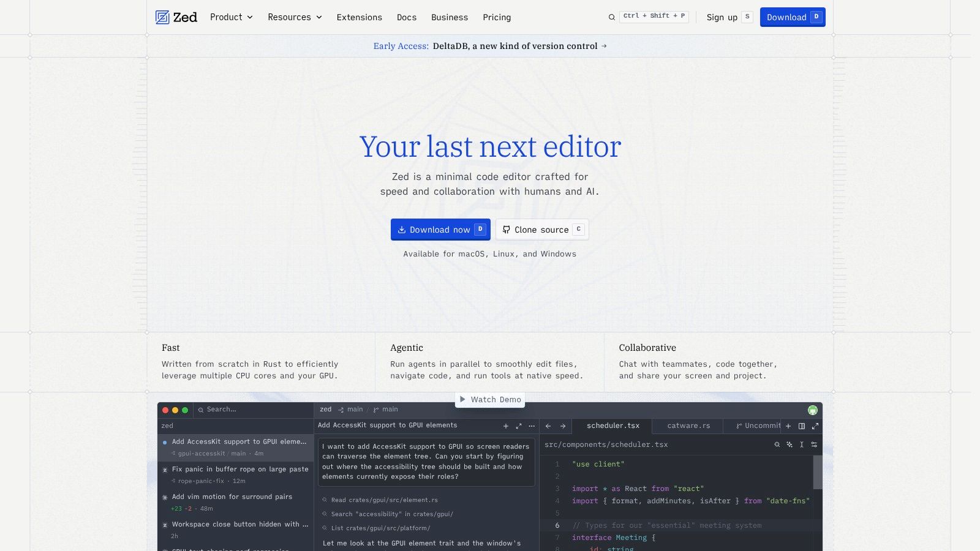Screen dimensions: 980x551
Task: Click the plus icon in the agent panel header
Action: [506, 426]
